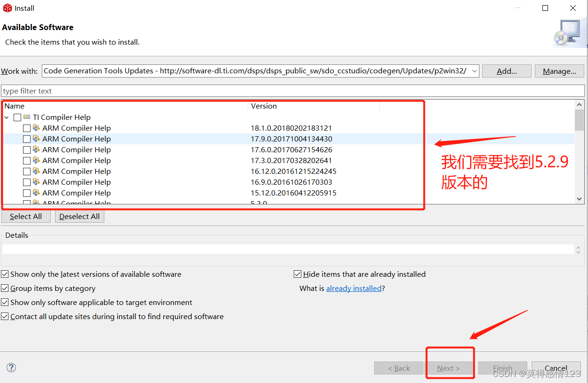This screenshot has width=588, height=383.
Task: Click the Install window title bar icon
Action: point(7,8)
